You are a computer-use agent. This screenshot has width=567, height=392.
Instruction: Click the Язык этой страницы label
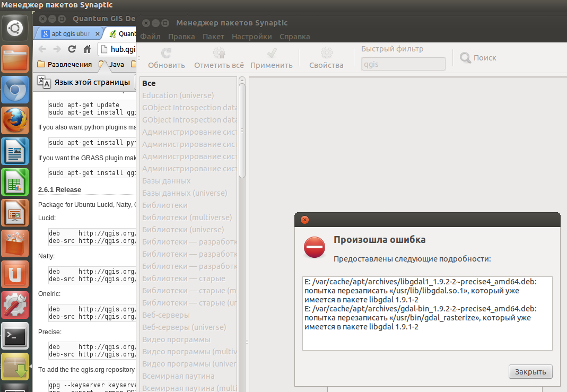pos(92,82)
